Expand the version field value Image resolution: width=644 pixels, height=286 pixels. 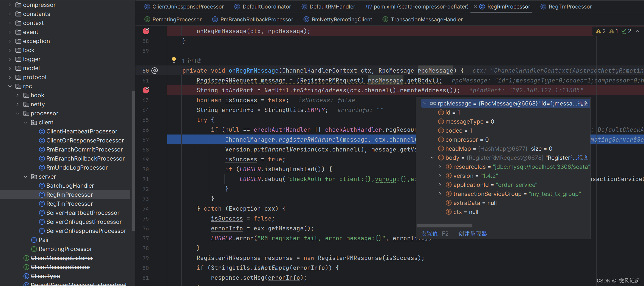click(440, 176)
